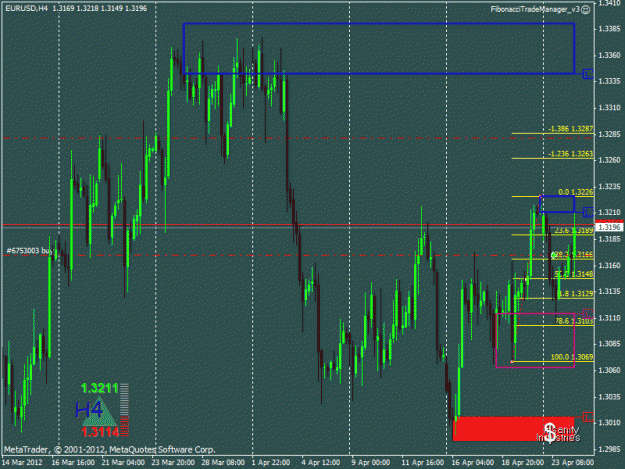Click the green 1.3211 indicator value
The width and height of the screenshot is (625, 469).
point(99,388)
